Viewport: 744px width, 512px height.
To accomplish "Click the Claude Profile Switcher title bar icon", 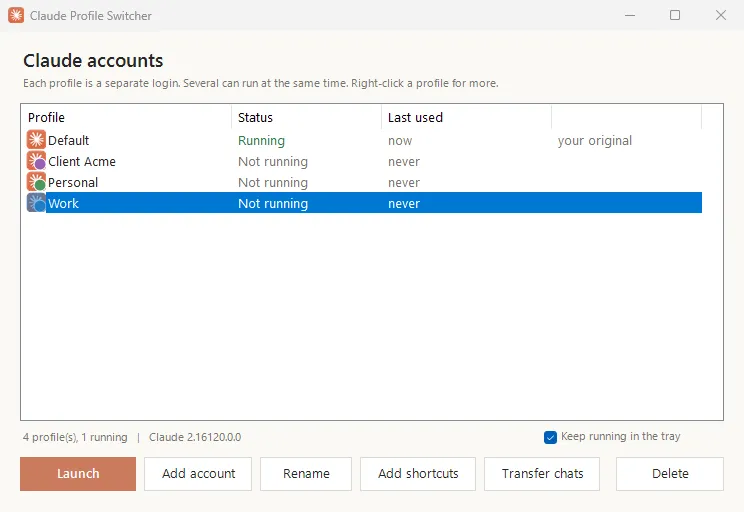I will pyautogui.click(x=16, y=15).
